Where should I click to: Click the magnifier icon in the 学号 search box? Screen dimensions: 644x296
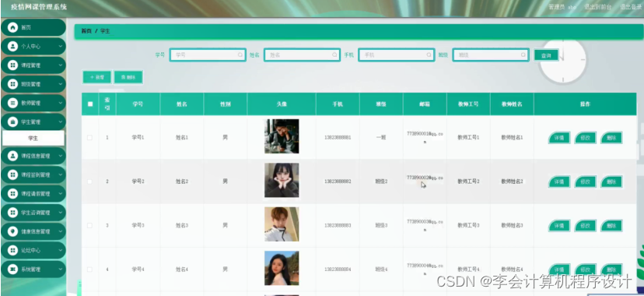240,55
